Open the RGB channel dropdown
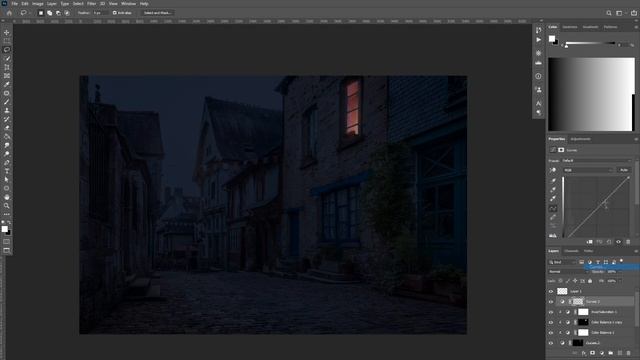Image resolution: width=640 pixels, height=360 pixels. pyautogui.click(x=588, y=170)
